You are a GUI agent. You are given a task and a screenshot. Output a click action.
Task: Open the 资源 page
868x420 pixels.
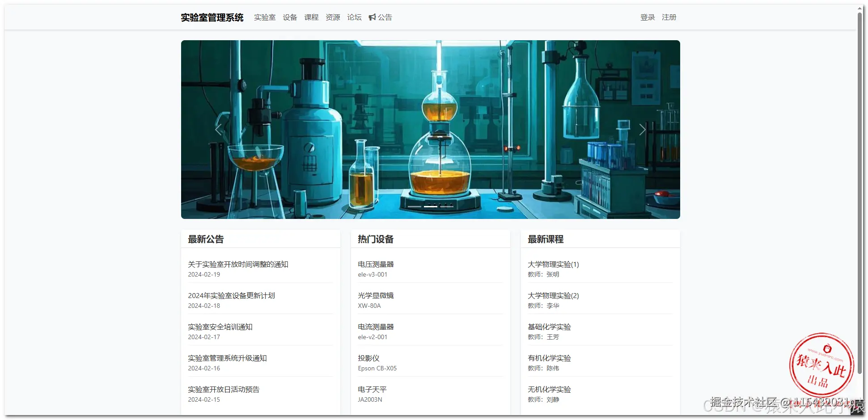[333, 17]
